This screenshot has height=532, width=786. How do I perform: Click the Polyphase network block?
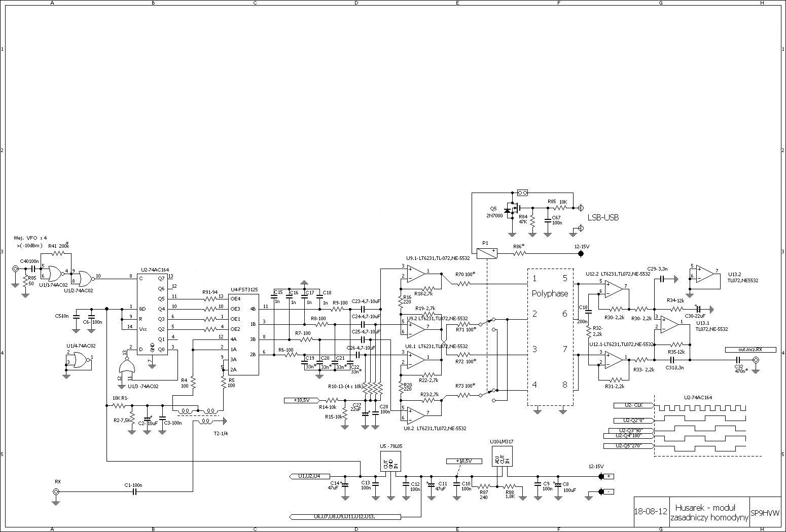point(550,337)
